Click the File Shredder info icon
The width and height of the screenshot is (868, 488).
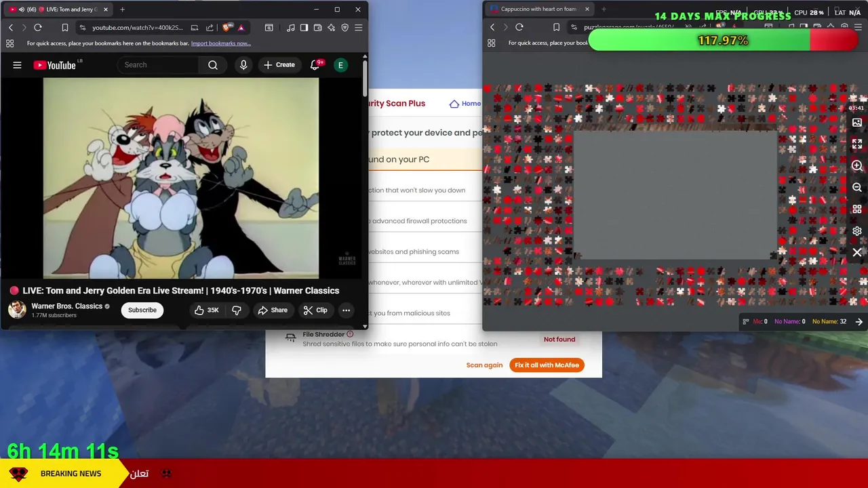click(x=350, y=334)
